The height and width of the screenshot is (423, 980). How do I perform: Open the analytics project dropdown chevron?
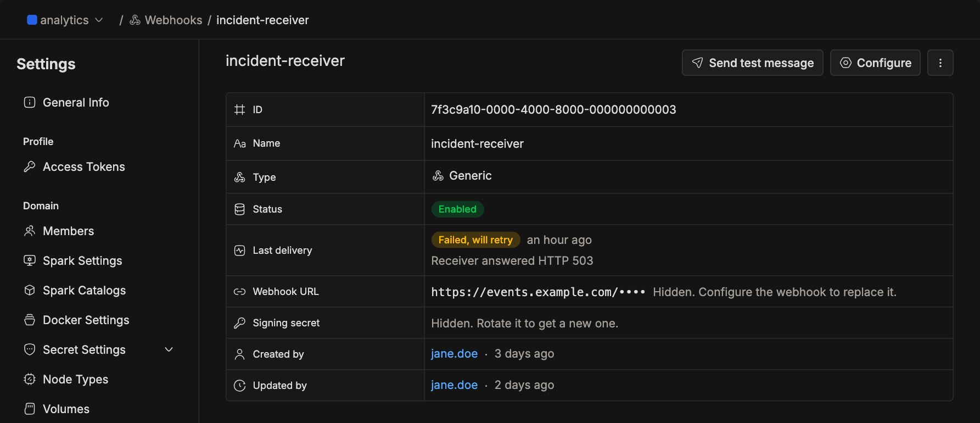click(x=99, y=20)
